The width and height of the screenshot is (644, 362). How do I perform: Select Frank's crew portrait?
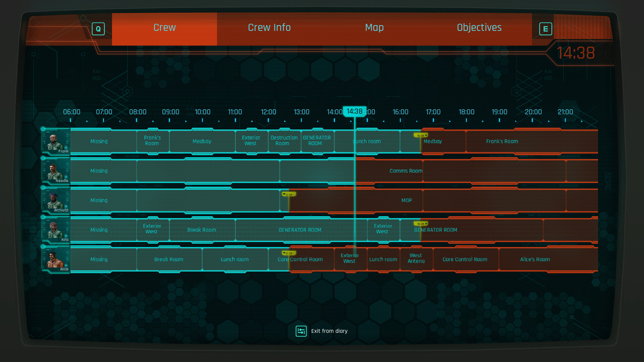coord(56,141)
